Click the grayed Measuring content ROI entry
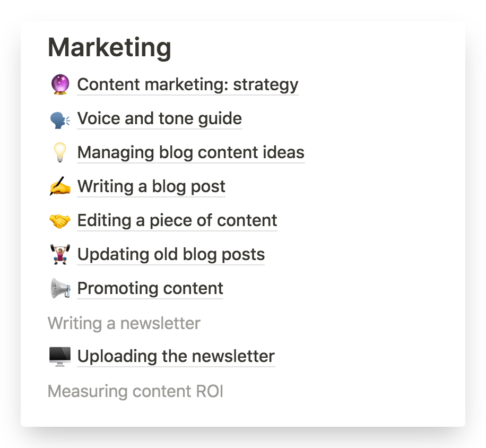The width and height of the screenshot is (486, 448). pyautogui.click(x=135, y=391)
